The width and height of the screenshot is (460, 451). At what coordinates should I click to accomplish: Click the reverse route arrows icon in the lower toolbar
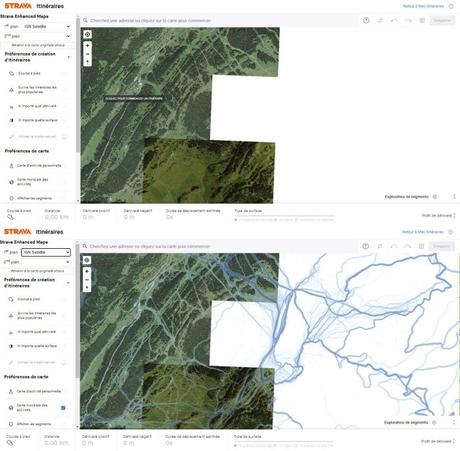(x=380, y=246)
